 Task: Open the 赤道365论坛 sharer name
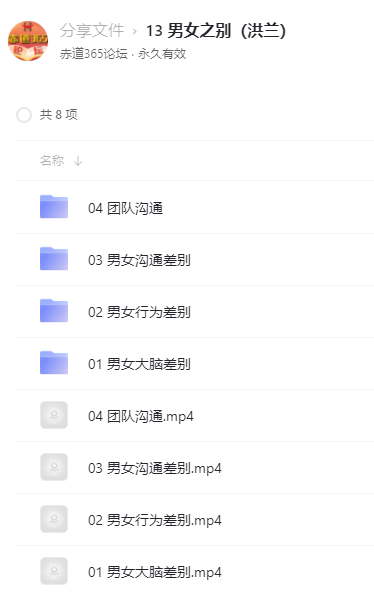(94, 54)
